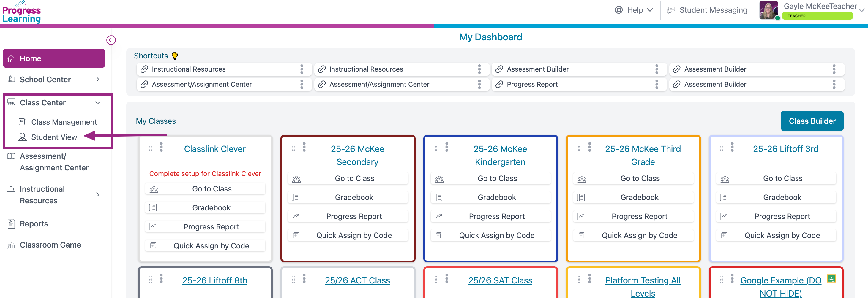This screenshot has height=298, width=868.
Task: Open three-dot menu on Platform Testing All Levels card
Action: (x=590, y=278)
